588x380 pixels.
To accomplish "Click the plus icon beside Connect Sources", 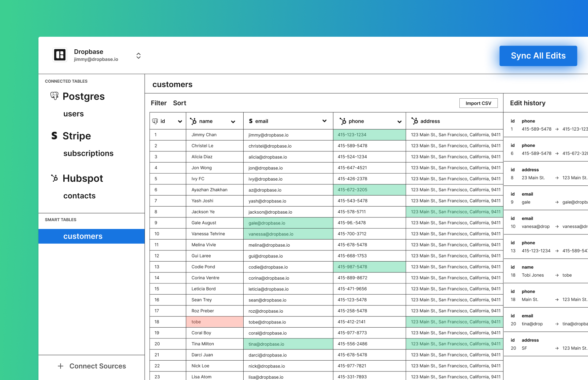I will pos(60,366).
